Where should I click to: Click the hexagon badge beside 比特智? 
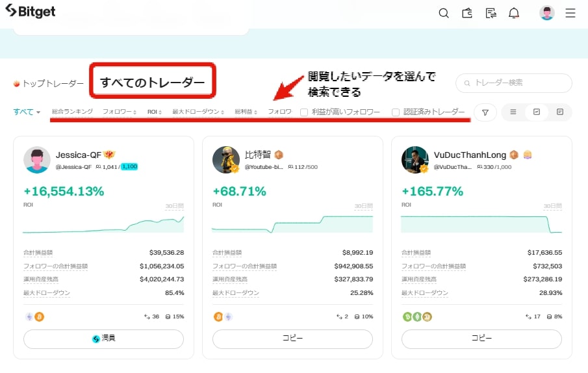[279, 155]
